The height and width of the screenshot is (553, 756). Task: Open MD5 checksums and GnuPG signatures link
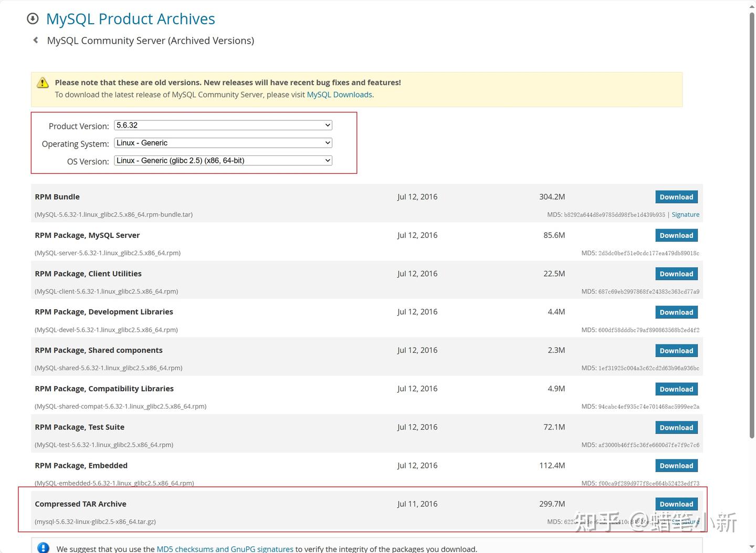pyautogui.click(x=225, y=549)
